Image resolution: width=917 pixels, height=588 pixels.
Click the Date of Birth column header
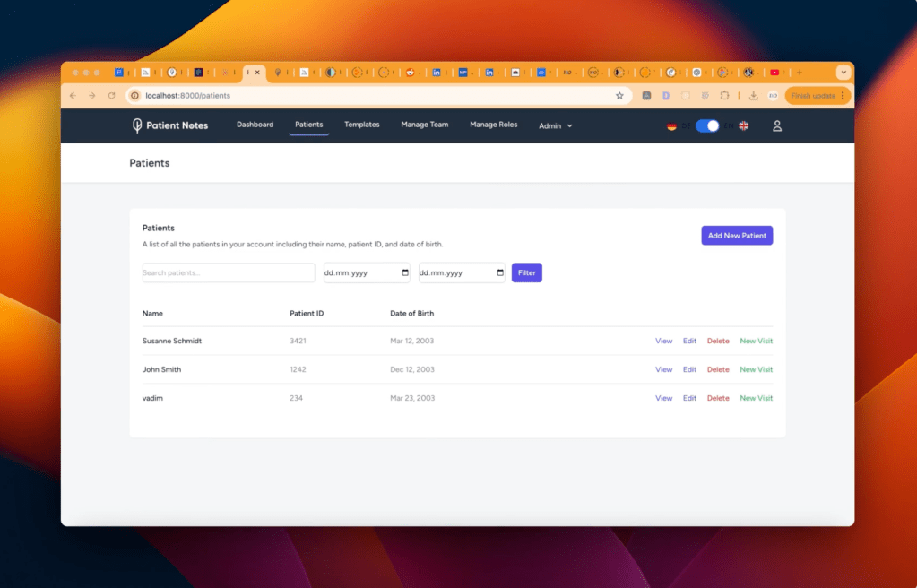411,313
